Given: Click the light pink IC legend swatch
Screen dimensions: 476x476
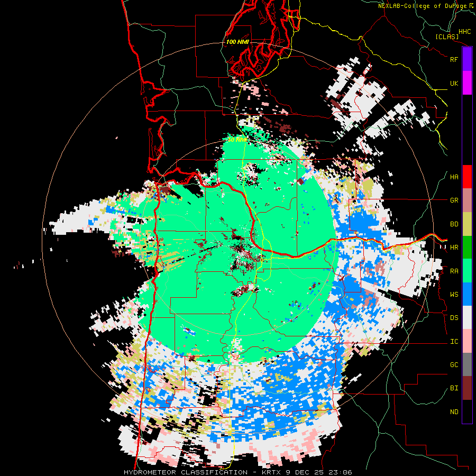Looking at the screenshot, I should [x=467, y=341].
